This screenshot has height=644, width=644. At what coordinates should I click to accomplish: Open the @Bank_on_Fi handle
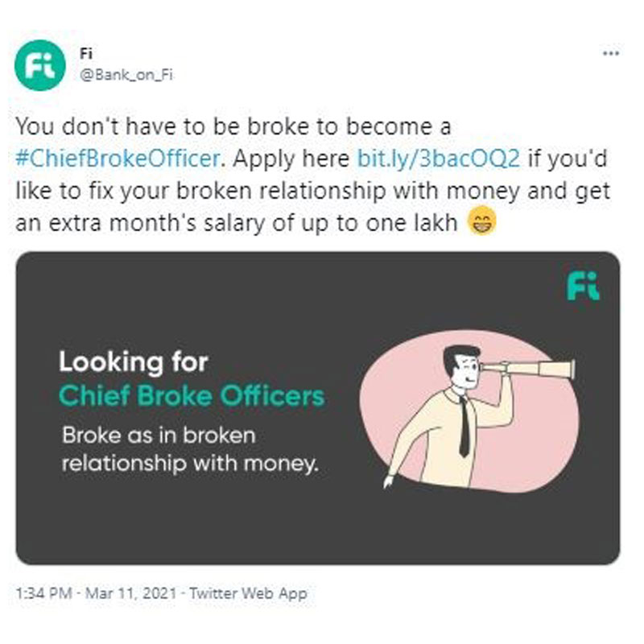coord(128,76)
